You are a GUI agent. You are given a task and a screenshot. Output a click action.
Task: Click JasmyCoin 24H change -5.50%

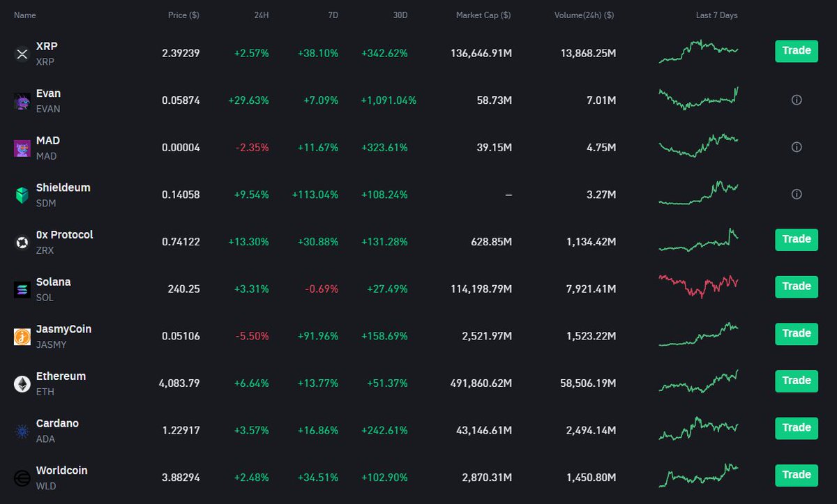tap(253, 336)
